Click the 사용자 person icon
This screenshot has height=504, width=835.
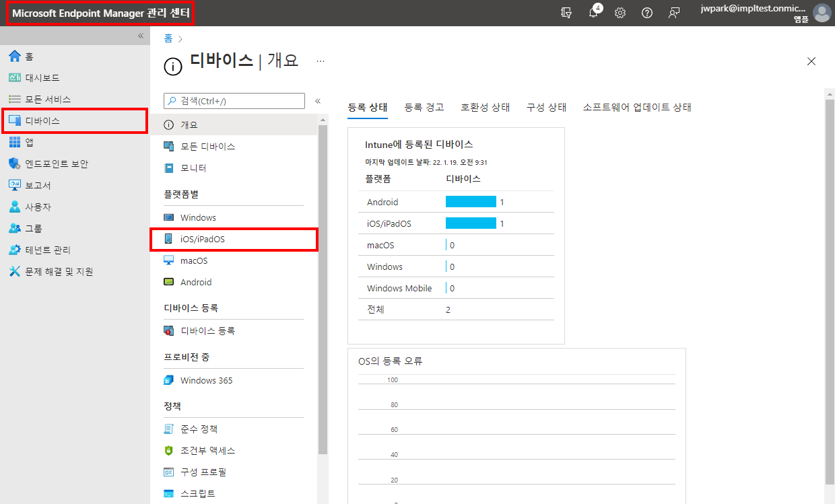pyautogui.click(x=15, y=207)
